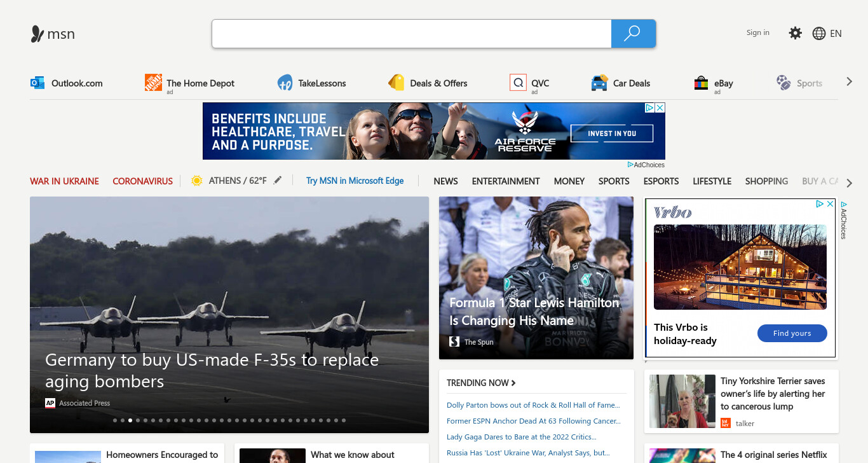Click Find yours Vrbo button
868x463 pixels.
point(792,333)
